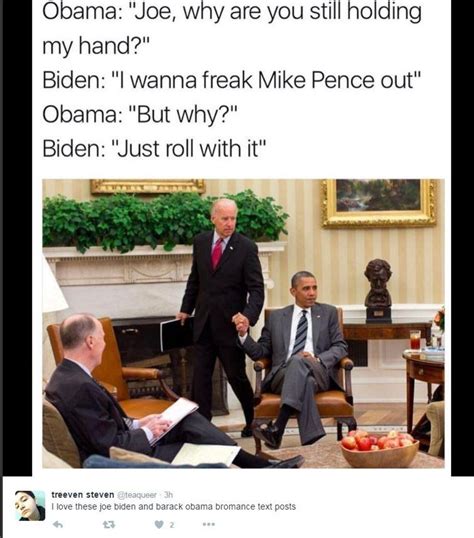Viewport: 474px width, 538px height.
Task: Like the tweet with the heart icon
Action: click(159, 524)
